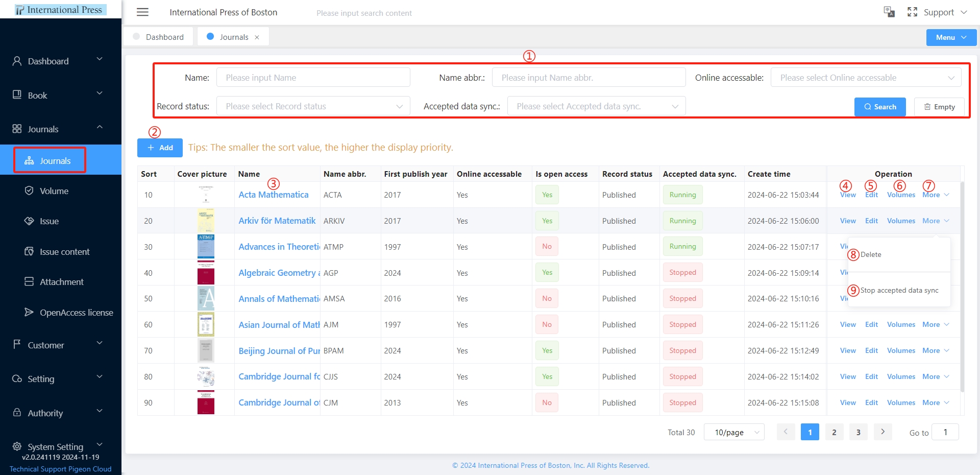Collapse the Journals sidebar menu chevron

coord(100,127)
